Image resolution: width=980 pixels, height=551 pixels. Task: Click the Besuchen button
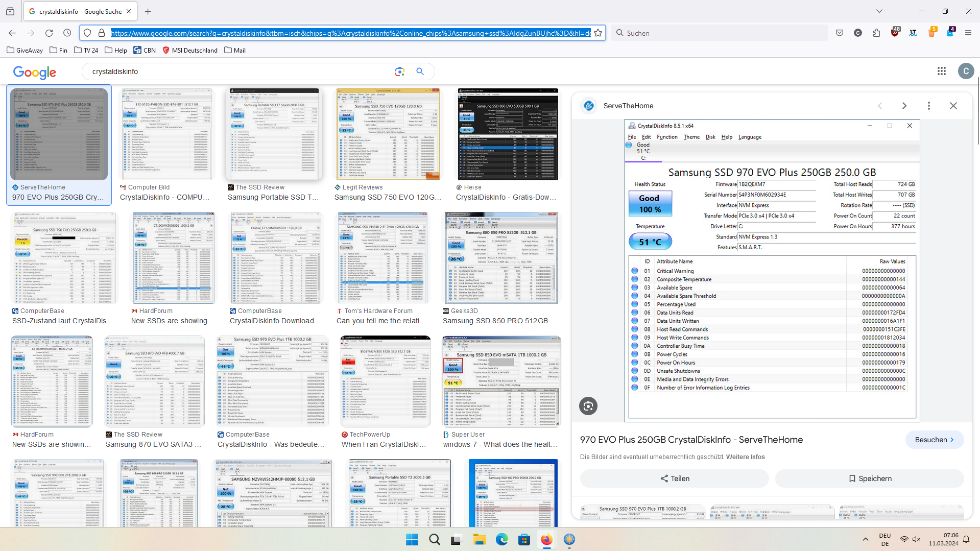(x=935, y=440)
